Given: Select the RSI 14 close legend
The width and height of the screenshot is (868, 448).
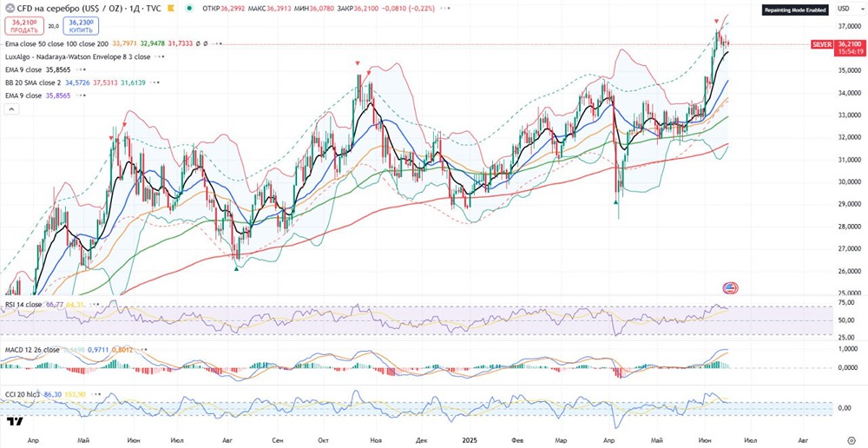Looking at the screenshot, I should pyautogui.click(x=23, y=305).
